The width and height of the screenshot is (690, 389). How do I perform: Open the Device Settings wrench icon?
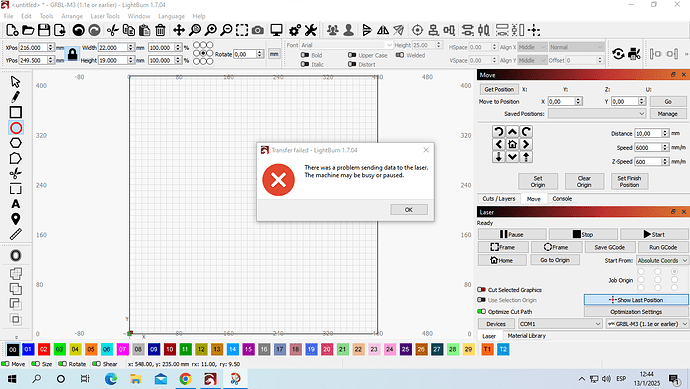(311, 30)
